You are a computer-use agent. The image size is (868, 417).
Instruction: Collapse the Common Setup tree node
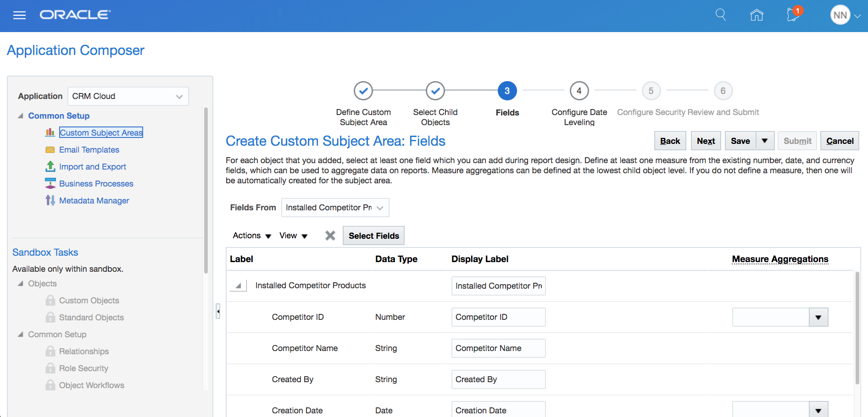tap(21, 116)
